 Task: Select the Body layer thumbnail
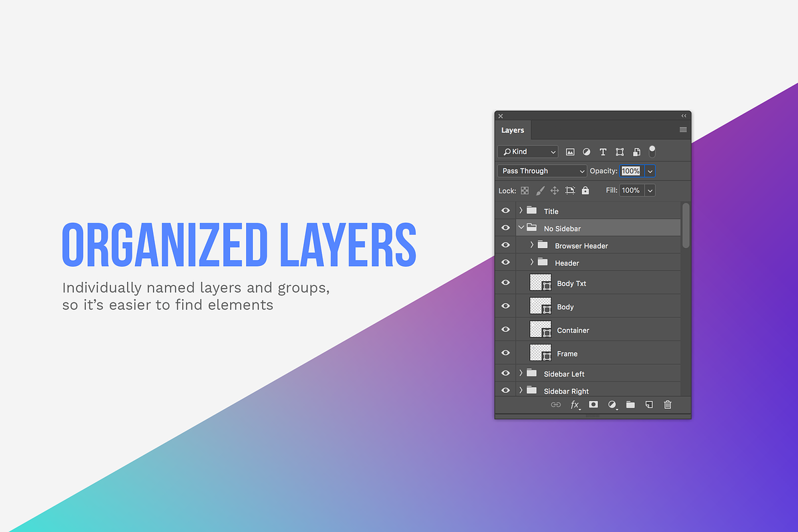541,306
